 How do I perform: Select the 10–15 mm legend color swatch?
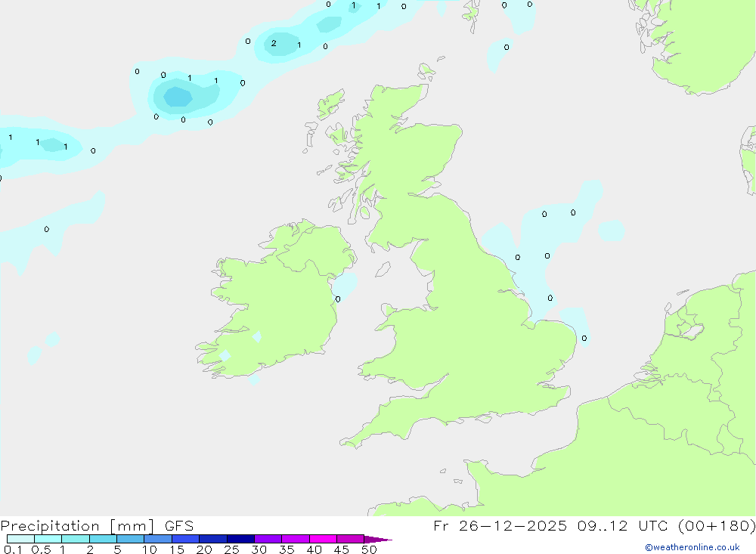(158, 539)
